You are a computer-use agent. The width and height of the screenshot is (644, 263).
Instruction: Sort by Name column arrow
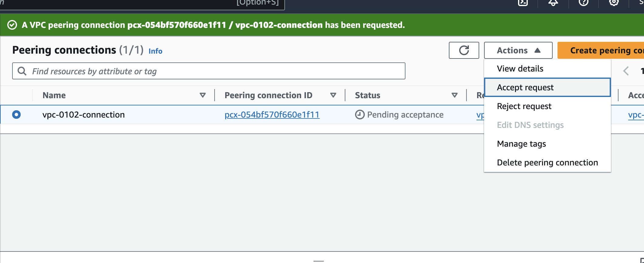[203, 95]
